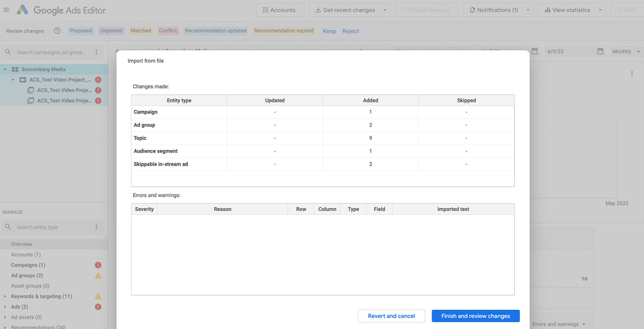Click the Skipped column header

pyautogui.click(x=466, y=101)
